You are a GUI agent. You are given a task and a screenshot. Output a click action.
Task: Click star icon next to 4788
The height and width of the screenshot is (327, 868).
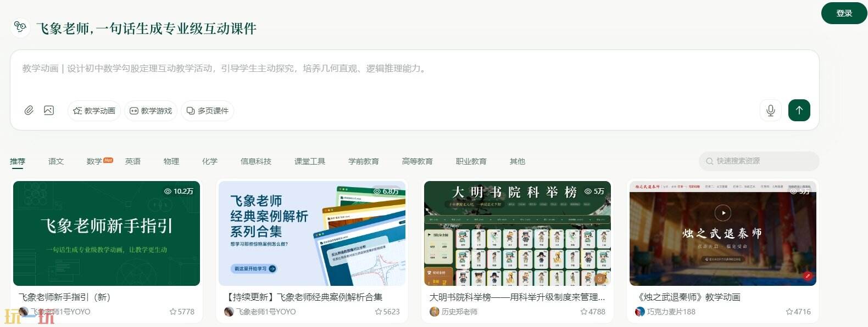tap(583, 312)
